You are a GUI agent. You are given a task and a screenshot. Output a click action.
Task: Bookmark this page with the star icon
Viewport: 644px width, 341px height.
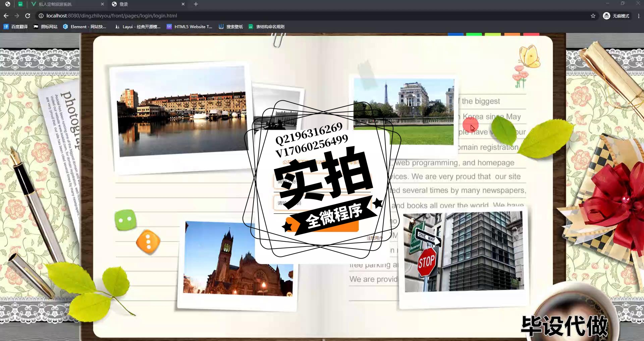tap(593, 16)
